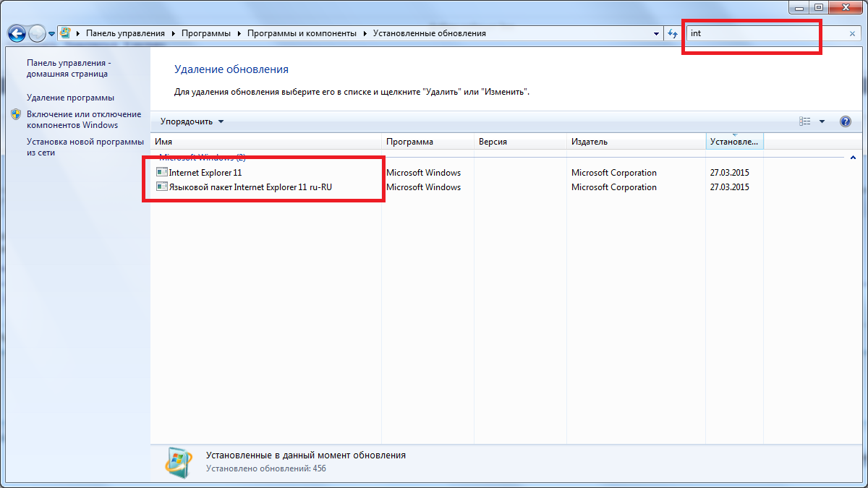Viewport: 868px width, 488px height.
Task: Click the refresh button next to address bar
Action: (673, 33)
